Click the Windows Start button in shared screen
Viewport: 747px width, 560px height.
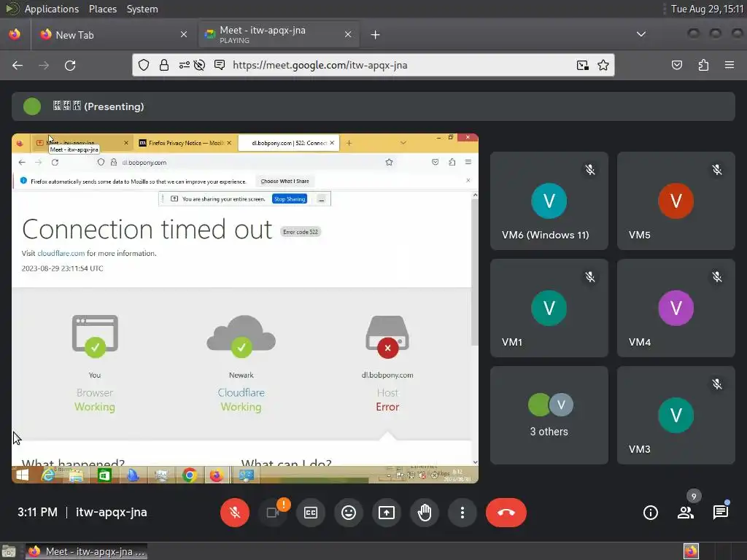(23, 475)
